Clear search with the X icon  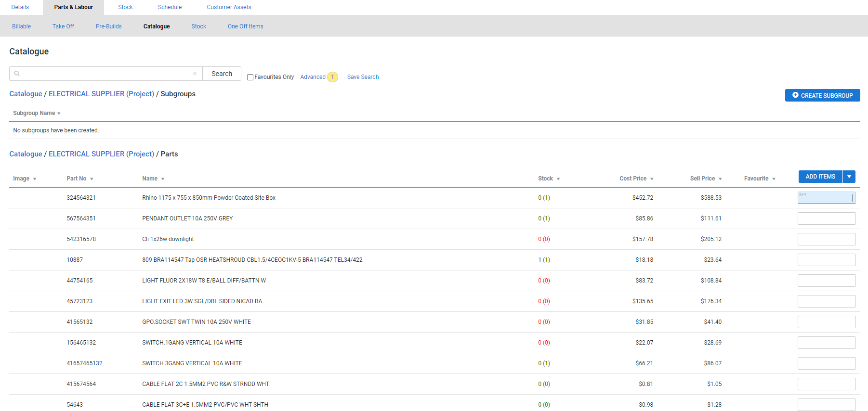point(195,74)
